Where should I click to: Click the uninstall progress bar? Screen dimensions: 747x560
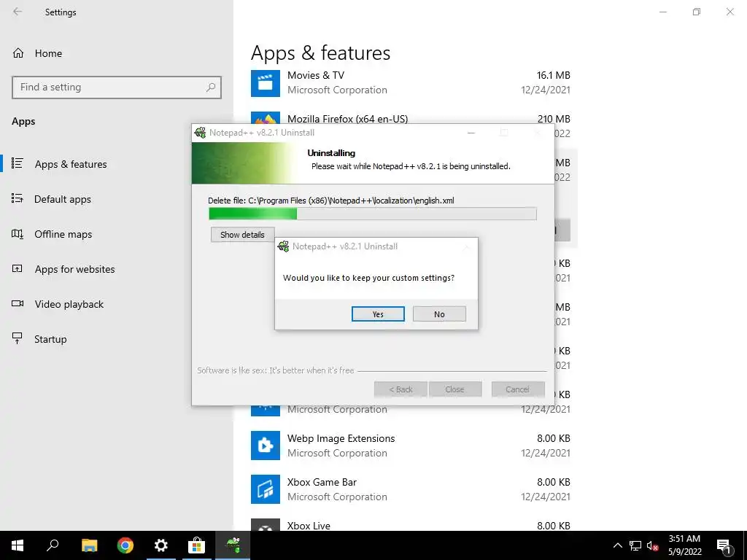coord(373,214)
